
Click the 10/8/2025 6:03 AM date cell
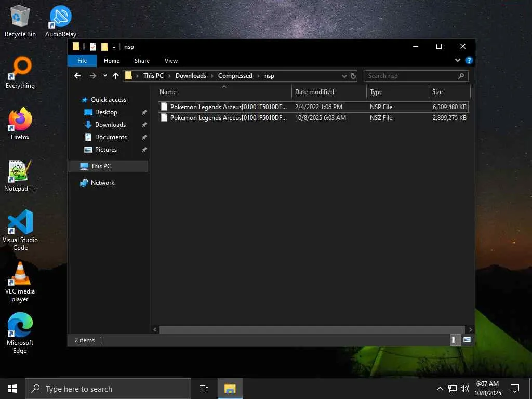click(320, 118)
